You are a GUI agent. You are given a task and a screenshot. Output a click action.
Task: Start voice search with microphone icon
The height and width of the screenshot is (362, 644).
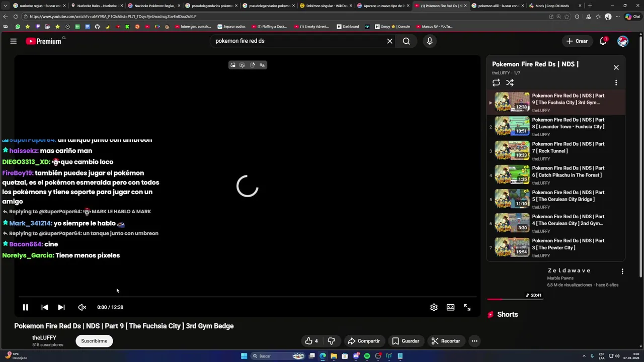click(430, 41)
